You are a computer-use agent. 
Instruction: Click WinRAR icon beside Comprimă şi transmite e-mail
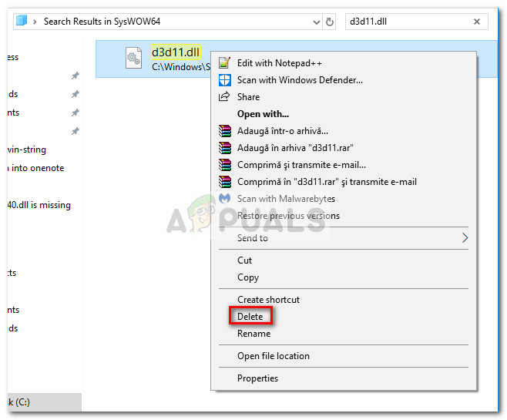[x=225, y=165]
